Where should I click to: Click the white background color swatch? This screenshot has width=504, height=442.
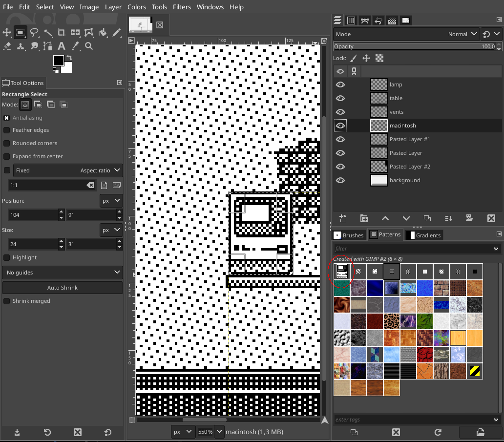[x=67, y=69]
